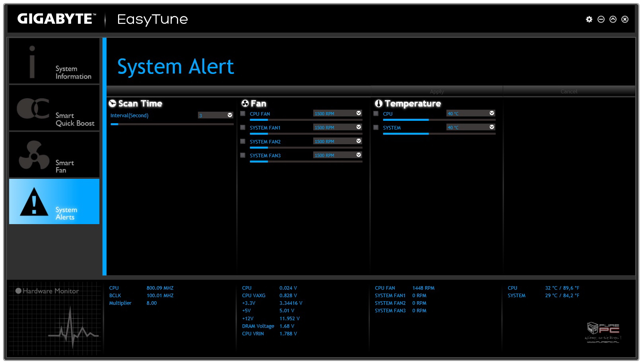
Task: Click the warning triangle System Alerts icon
Action: tap(34, 201)
